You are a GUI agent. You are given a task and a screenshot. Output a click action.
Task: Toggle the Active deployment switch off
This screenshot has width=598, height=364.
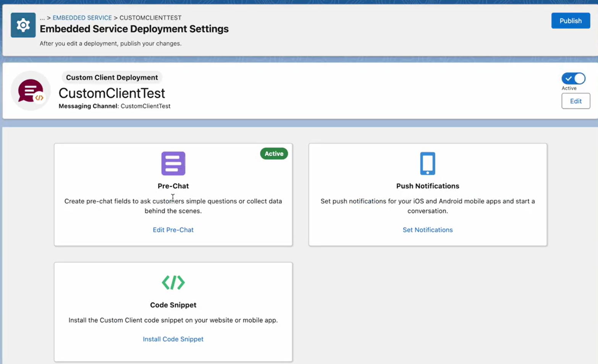click(573, 78)
